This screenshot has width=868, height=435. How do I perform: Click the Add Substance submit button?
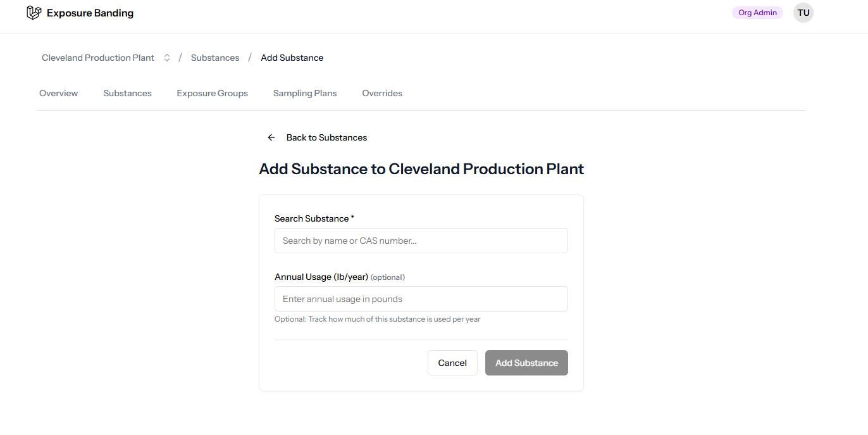click(526, 363)
